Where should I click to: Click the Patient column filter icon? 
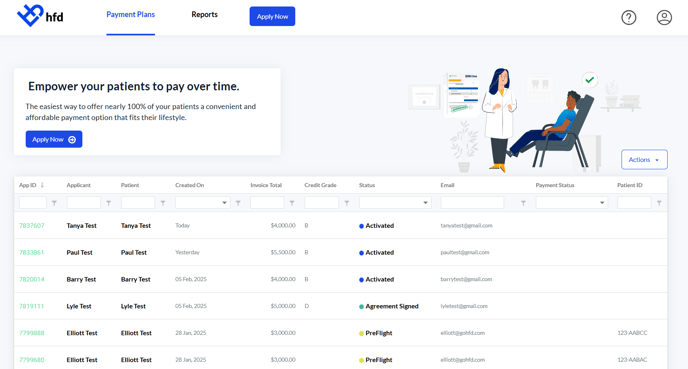pos(163,203)
